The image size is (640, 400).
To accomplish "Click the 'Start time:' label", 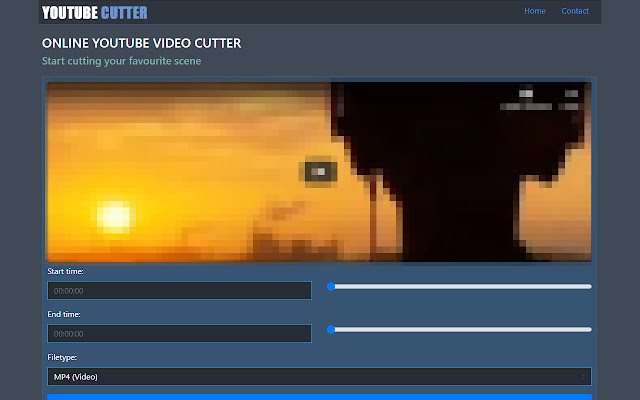I will coord(65,271).
